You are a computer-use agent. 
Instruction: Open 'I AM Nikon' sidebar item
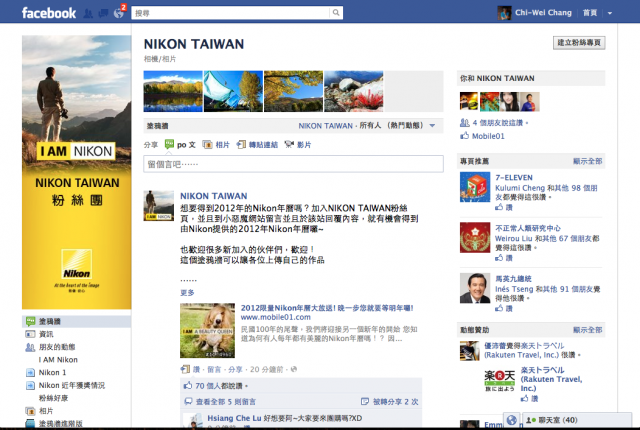click(58, 359)
